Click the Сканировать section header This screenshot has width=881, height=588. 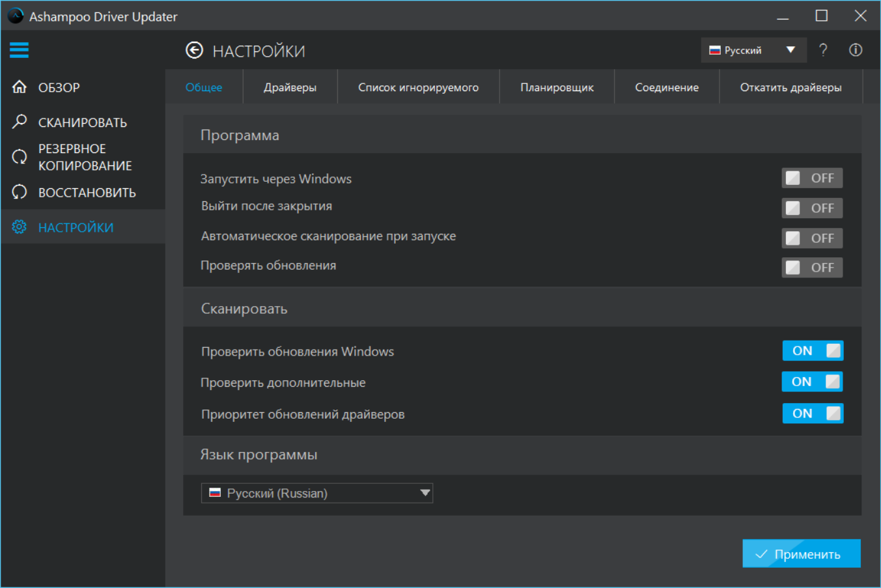[x=522, y=308]
